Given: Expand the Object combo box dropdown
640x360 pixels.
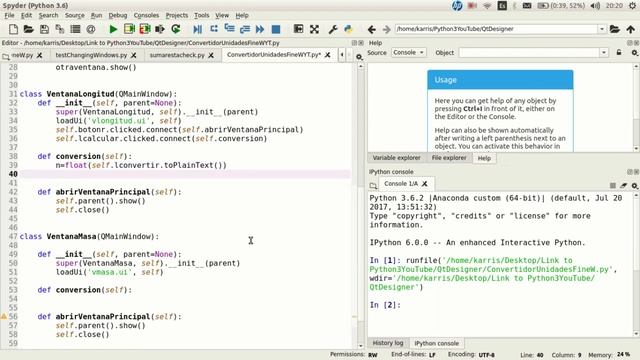Looking at the screenshot, I should coord(604,53).
